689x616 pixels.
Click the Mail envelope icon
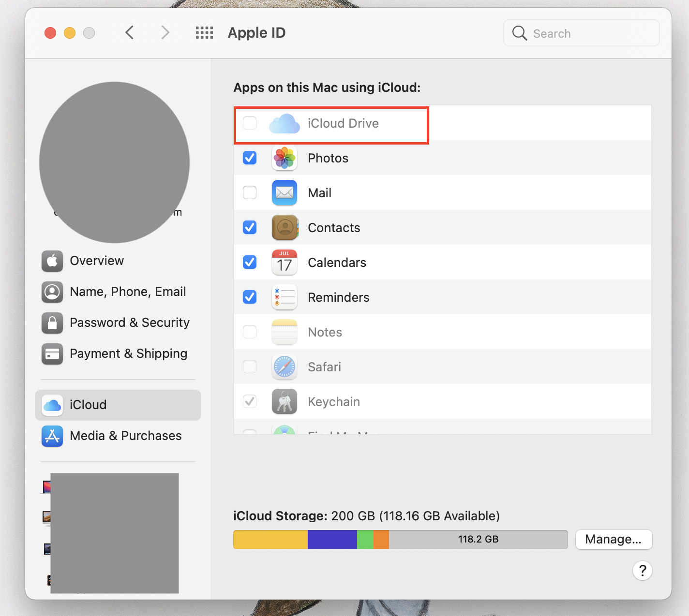[x=285, y=193]
